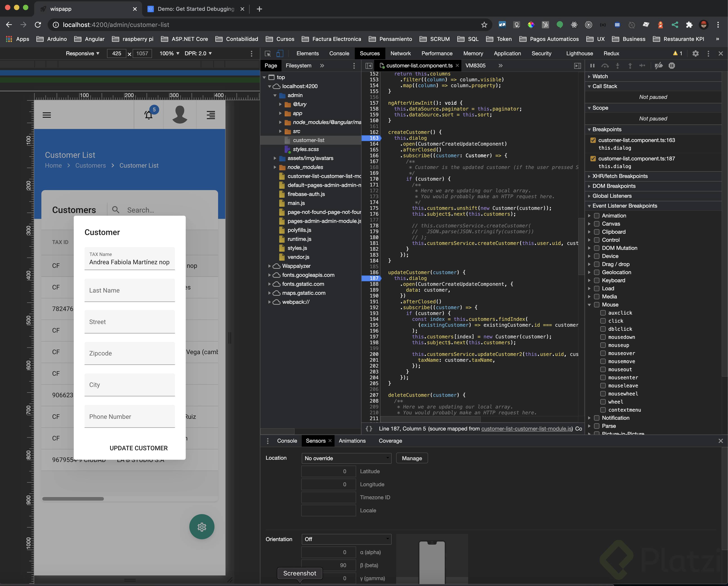Viewport: 728px width, 586px height.
Task: Open the hamburger menu in app
Action: (x=47, y=115)
